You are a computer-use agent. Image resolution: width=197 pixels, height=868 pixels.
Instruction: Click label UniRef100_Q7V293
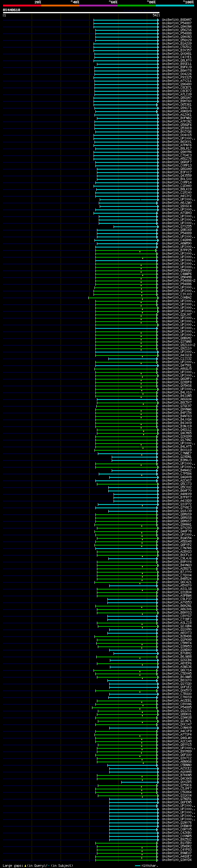(x=177, y=528)
